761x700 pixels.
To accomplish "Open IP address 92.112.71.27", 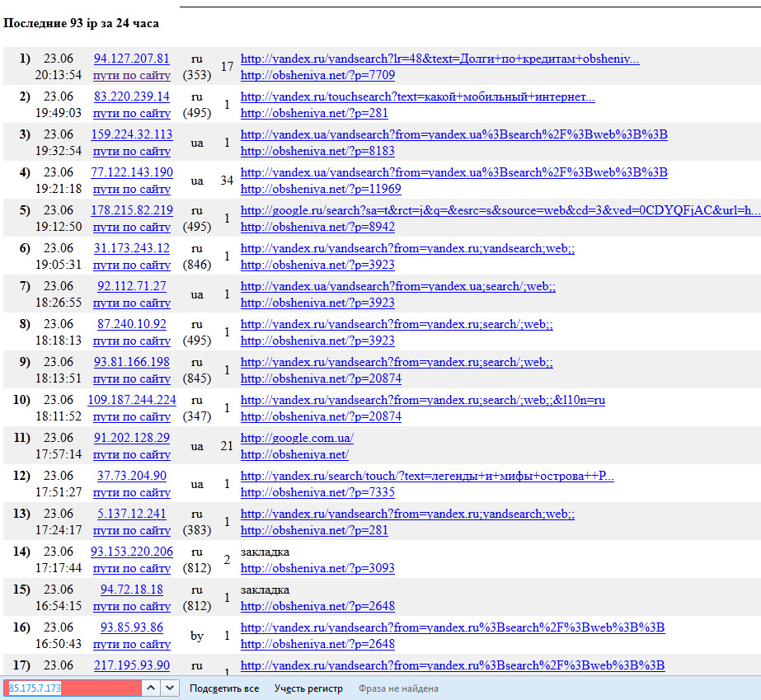I will point(132,286).
